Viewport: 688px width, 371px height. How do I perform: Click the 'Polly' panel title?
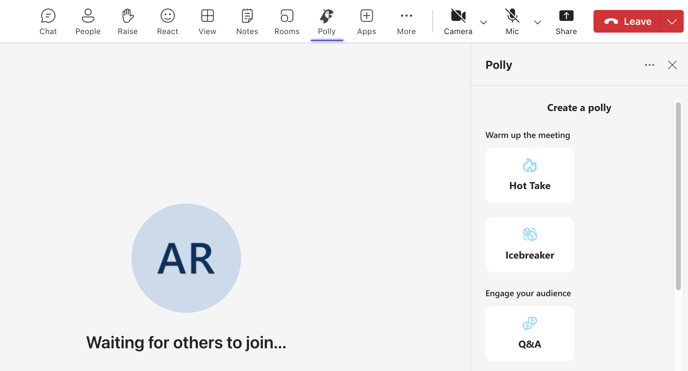(x=498, y=65)
